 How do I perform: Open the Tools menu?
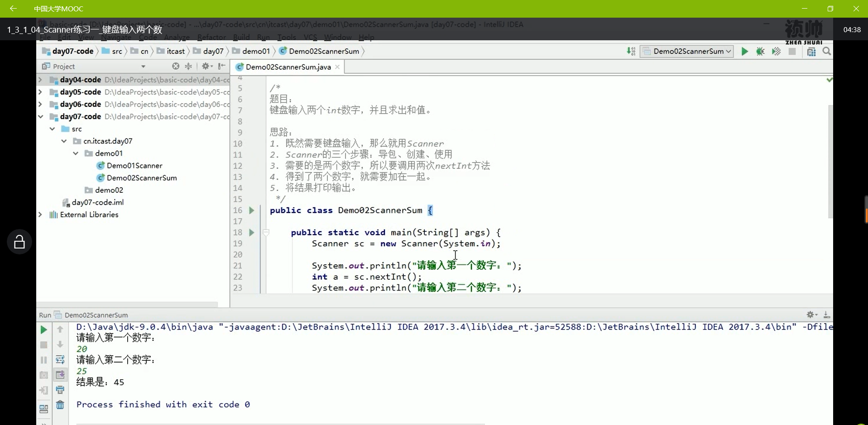(287, 37)
